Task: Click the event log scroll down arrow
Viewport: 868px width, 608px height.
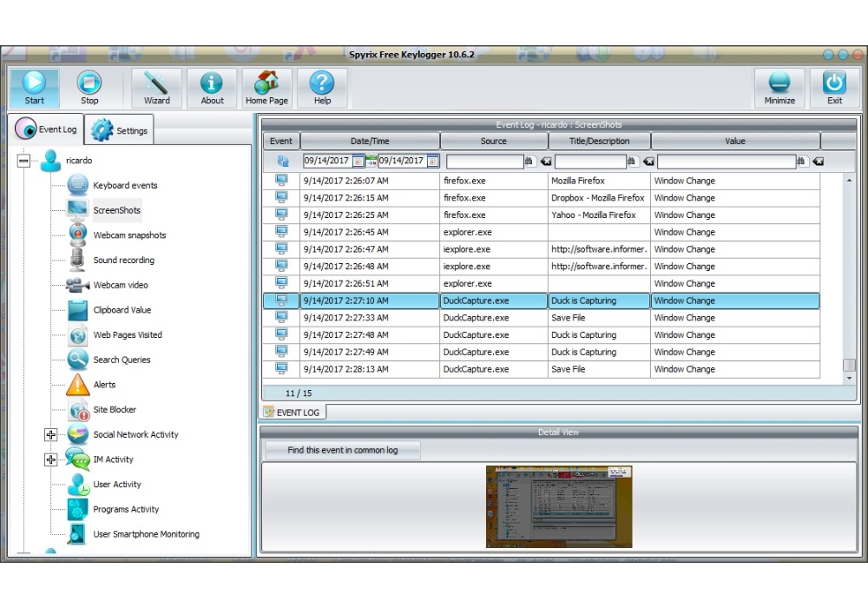Action: pyautogui.click(x=849, y=378)
